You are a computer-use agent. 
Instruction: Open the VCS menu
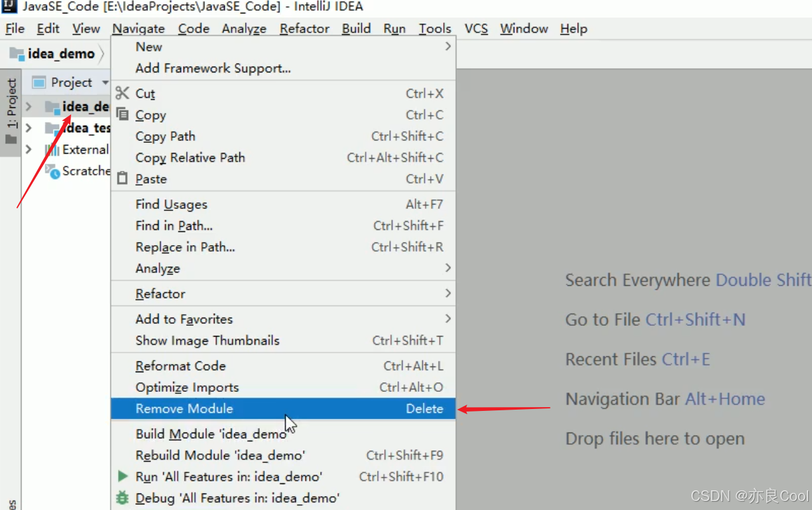click(x=476, y=29)
